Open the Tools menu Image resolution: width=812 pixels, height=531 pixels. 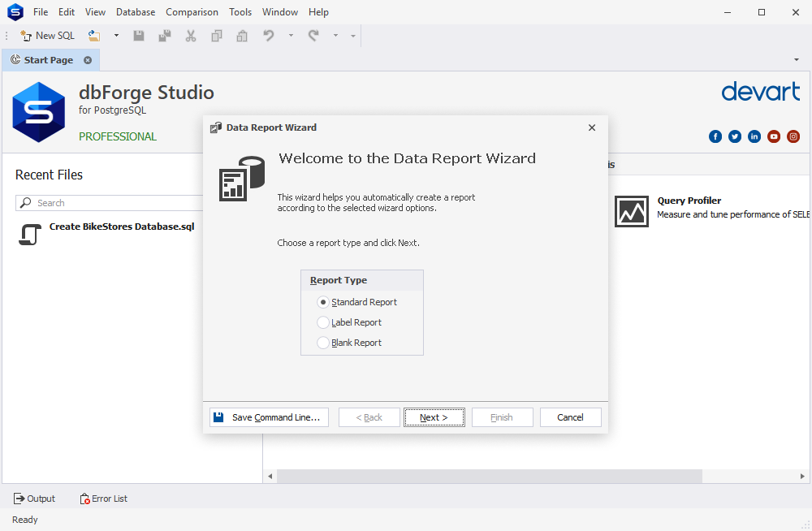(x=240, y=12)
